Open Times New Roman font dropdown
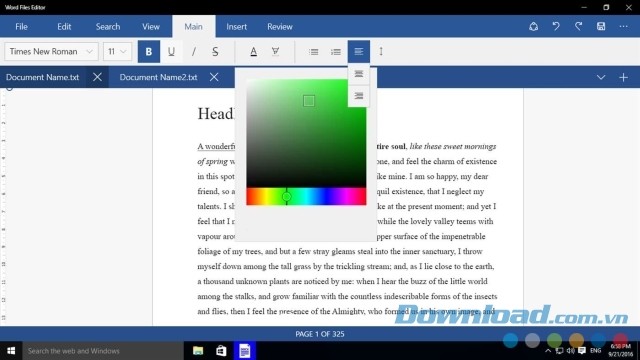 [51, 51]
